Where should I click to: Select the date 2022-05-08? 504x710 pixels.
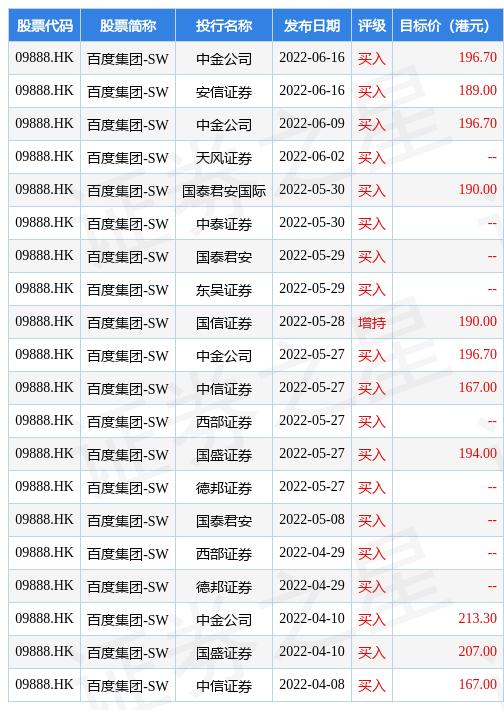(312, 519)
